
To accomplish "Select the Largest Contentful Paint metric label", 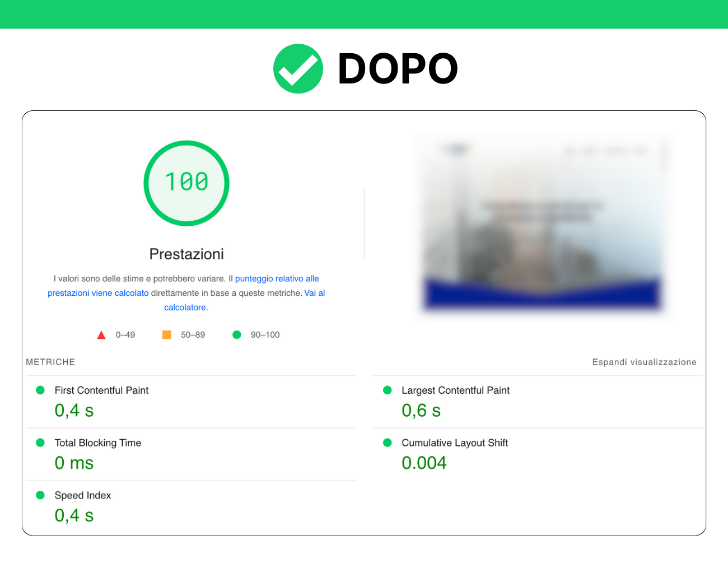I will click(455, 390).
